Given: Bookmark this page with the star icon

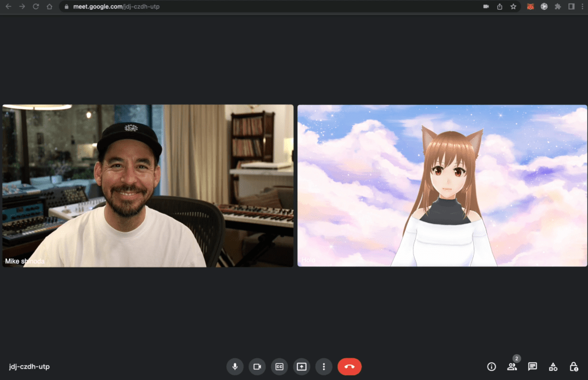Looking at the screenshot, I should tap(513, 6).
